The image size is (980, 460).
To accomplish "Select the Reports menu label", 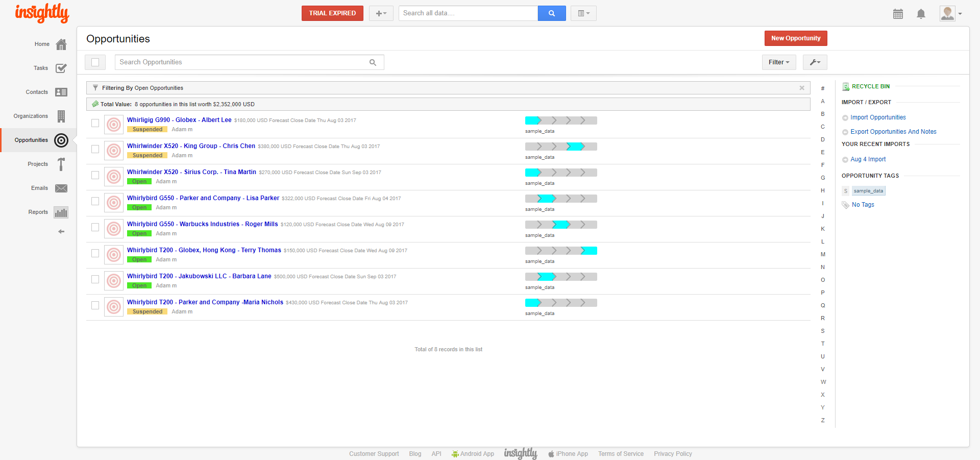I will 38,212.
